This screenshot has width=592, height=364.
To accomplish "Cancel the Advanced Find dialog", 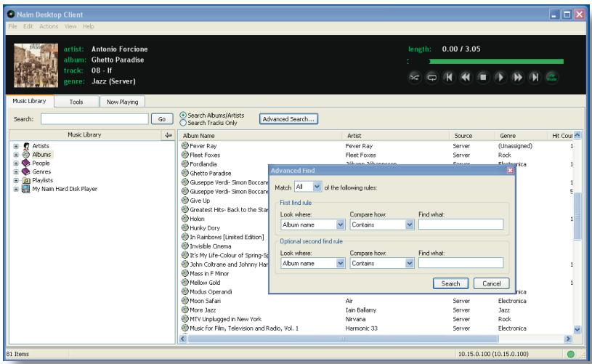I will (491, 283).
